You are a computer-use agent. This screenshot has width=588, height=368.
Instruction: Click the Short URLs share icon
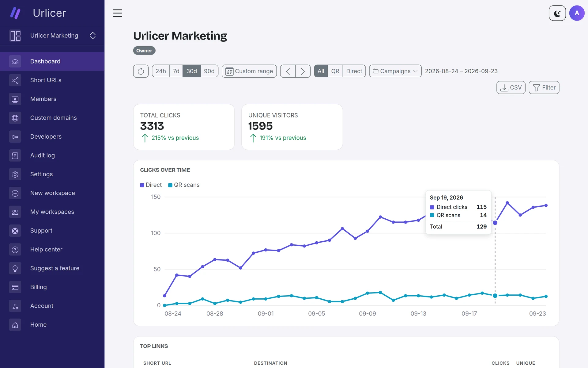[15, 80]
